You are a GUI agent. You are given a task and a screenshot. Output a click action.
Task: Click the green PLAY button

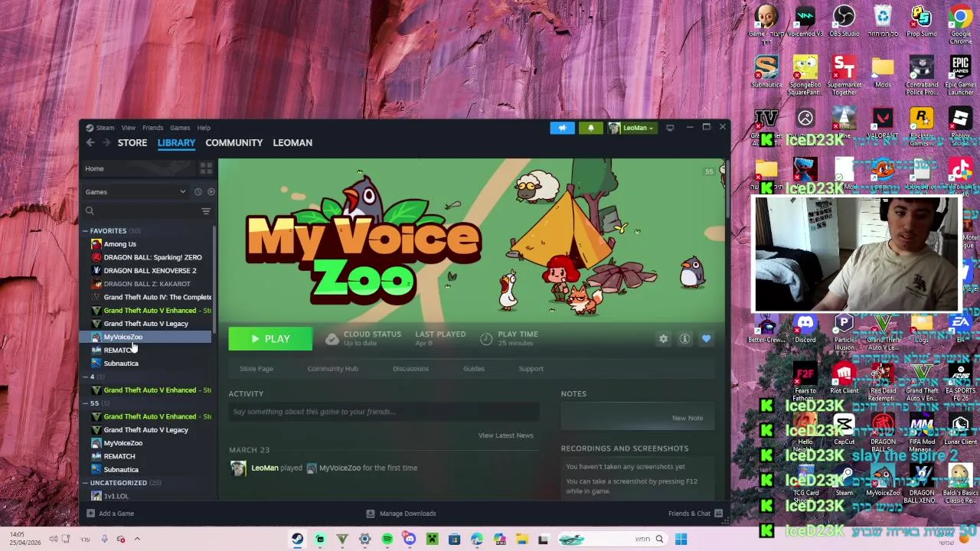pyautogui.click(x=270, y=339)
